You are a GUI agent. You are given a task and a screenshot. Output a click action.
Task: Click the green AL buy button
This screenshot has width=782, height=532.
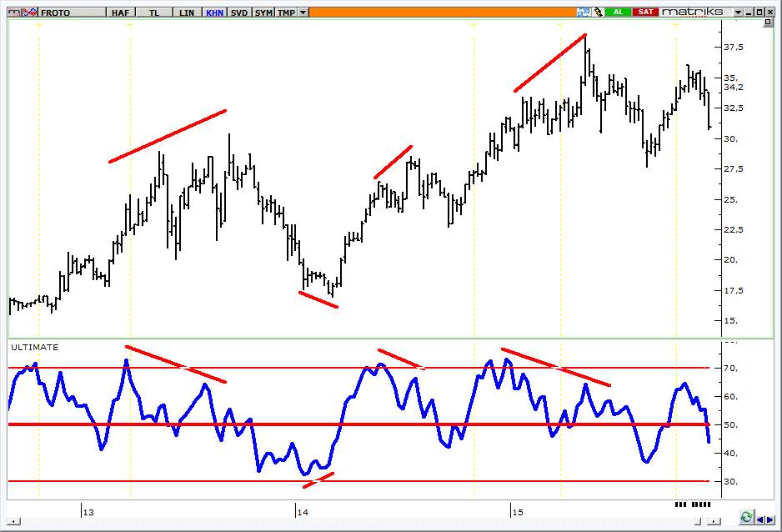619,12
